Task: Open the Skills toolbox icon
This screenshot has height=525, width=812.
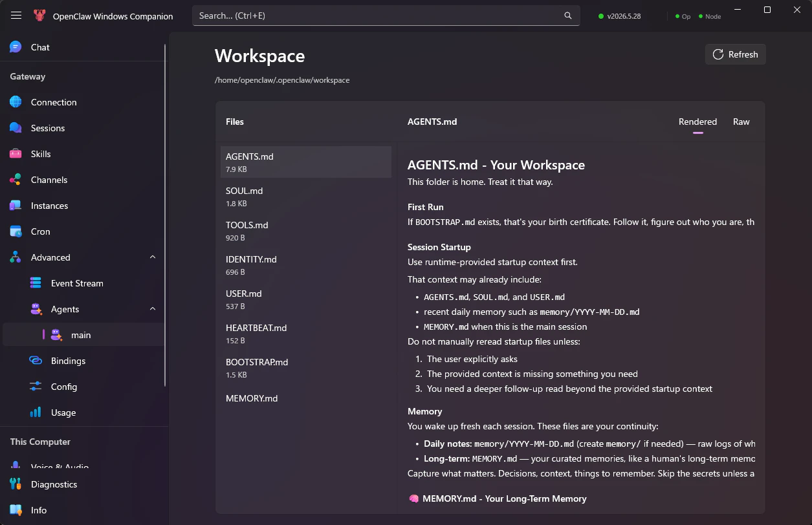Action: coord(16,154)
